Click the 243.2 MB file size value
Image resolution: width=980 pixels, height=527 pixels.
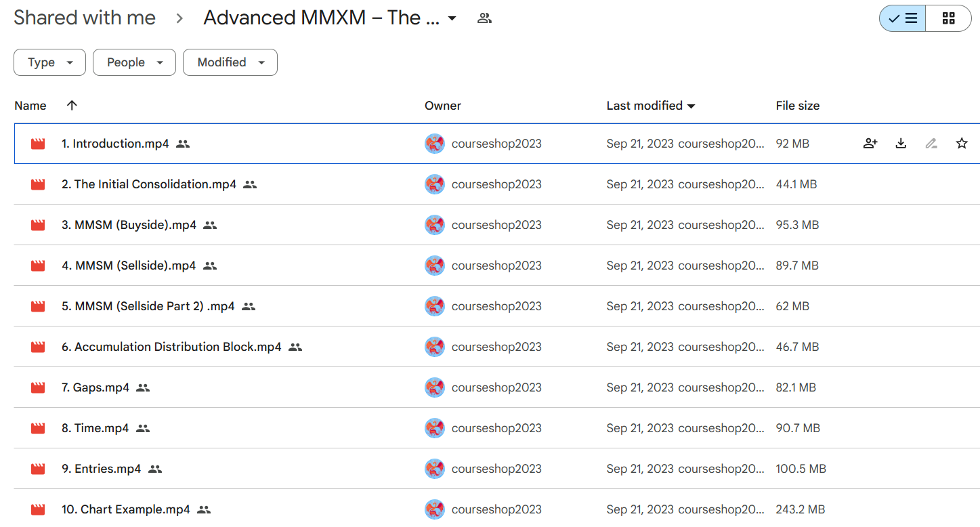(x=801, y=509)
